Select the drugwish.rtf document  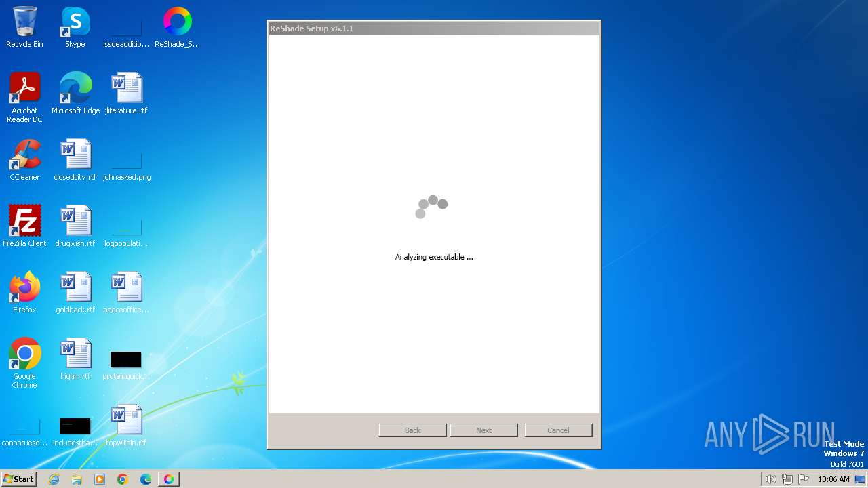75,226
